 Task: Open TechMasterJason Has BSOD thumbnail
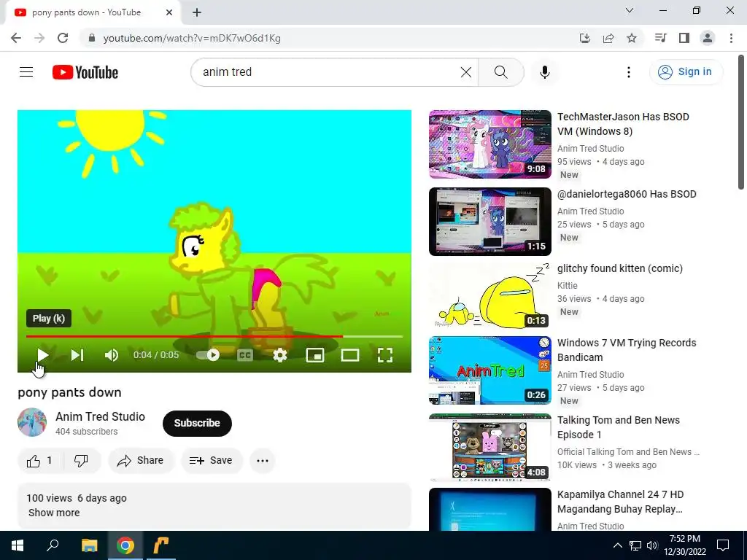(489, 144)
